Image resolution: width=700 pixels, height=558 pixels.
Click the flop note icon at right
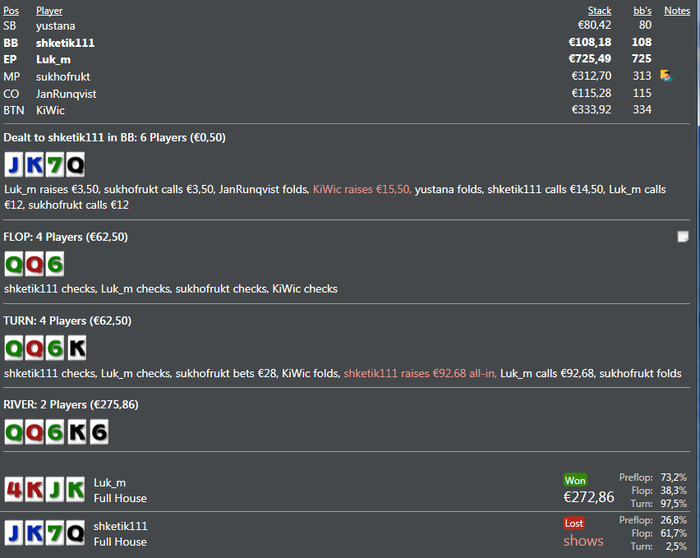(683, 237)
